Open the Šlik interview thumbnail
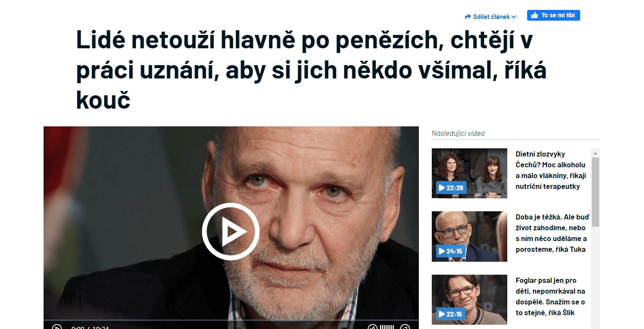Viewport: 644px width, 329px height. [469, 300]
